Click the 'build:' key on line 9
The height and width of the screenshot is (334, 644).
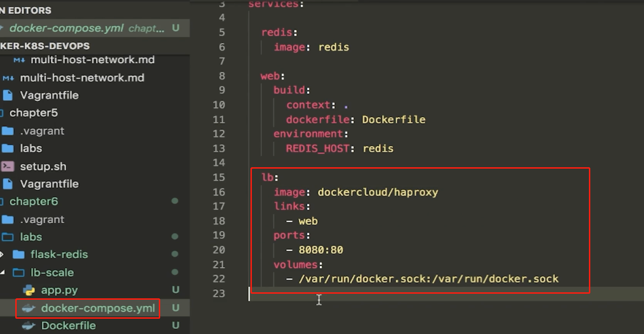pos(292,90)
